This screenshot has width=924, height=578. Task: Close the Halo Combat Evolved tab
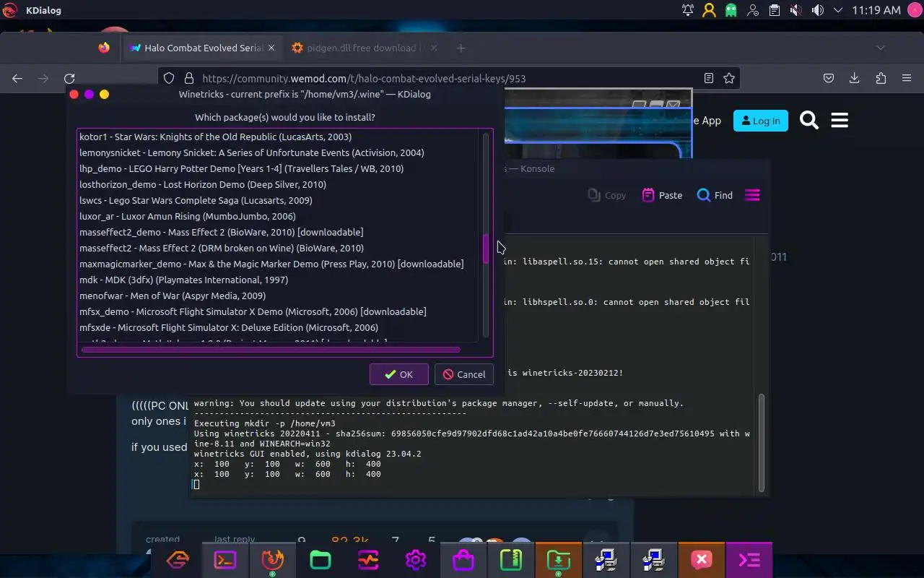point(271,48)
